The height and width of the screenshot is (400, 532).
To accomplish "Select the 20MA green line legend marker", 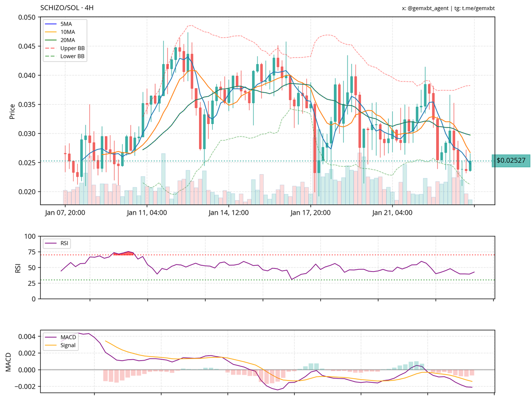I will [x=50, y=40].
